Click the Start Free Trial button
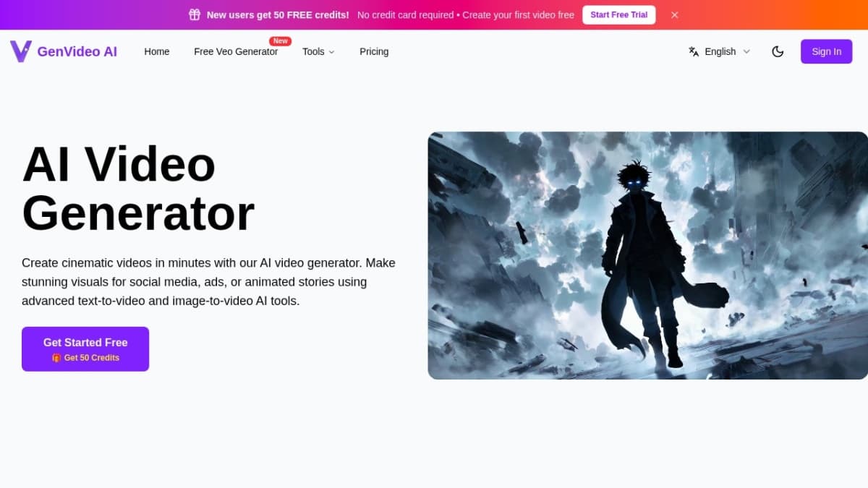Image resolution: width=868 pixels, height=488 pixels. pyautogui.click(x=618, y=14)
